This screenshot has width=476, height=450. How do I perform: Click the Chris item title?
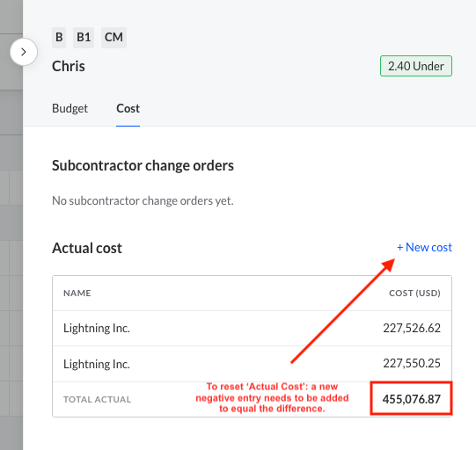tap(69, 66)
